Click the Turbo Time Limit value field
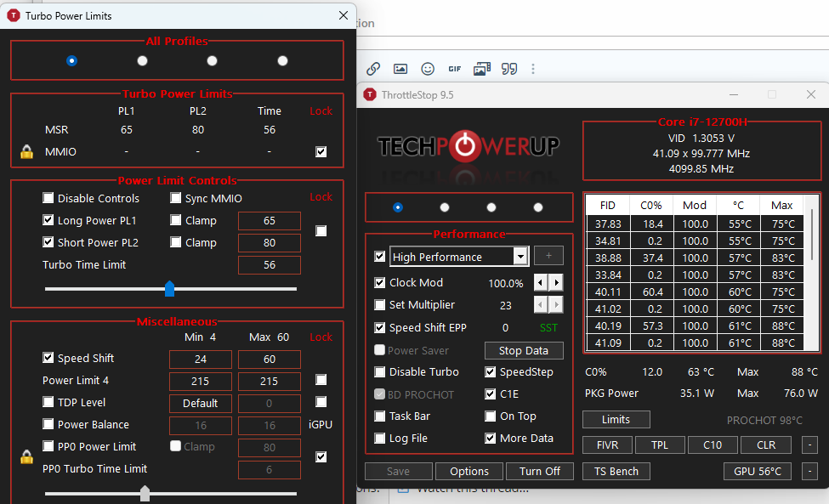Image resolution: width=829 pixels, height=504 pixels. pos(270,264)
